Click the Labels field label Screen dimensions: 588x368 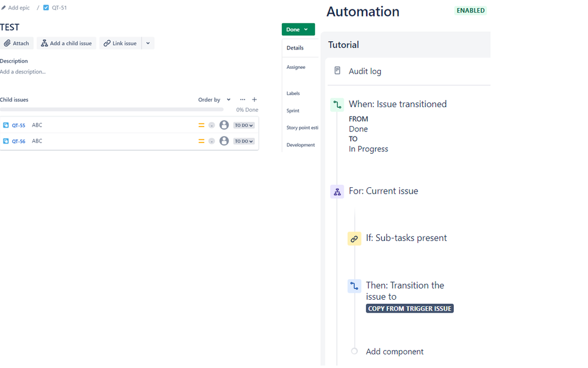click(293, 94)
